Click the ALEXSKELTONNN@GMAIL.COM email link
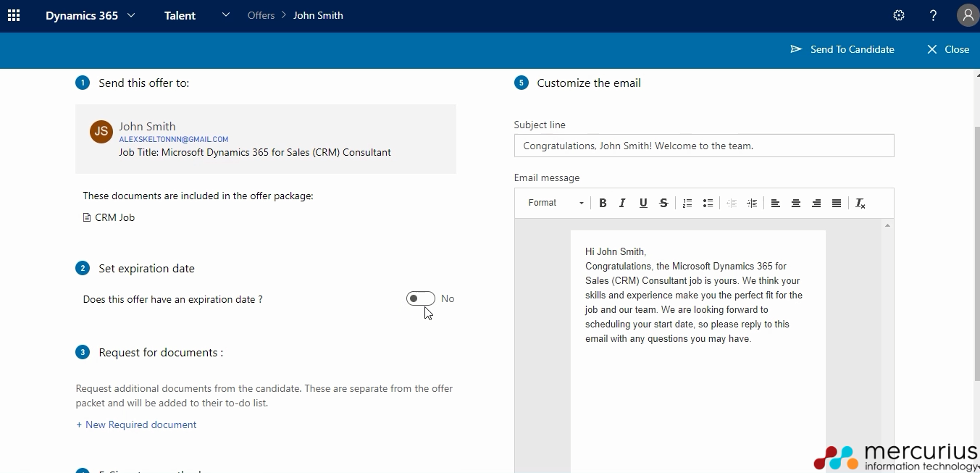Viewport: 980px width, 473px height. [174, 139]
